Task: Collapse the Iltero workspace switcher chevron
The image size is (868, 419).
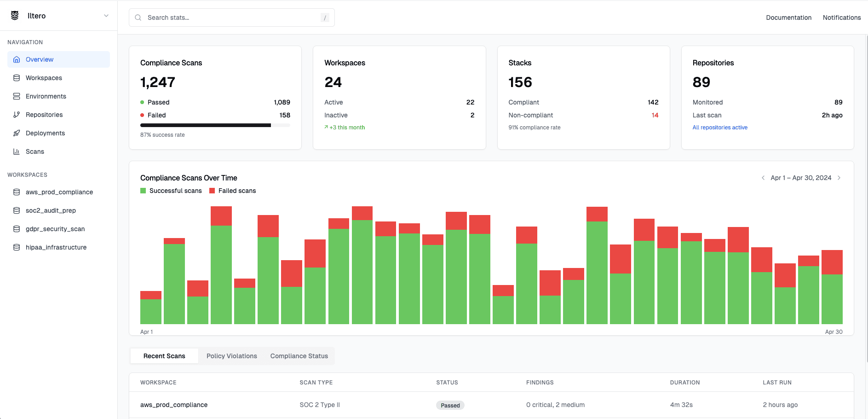Action: pyautogui.click(x=106, y=15)
